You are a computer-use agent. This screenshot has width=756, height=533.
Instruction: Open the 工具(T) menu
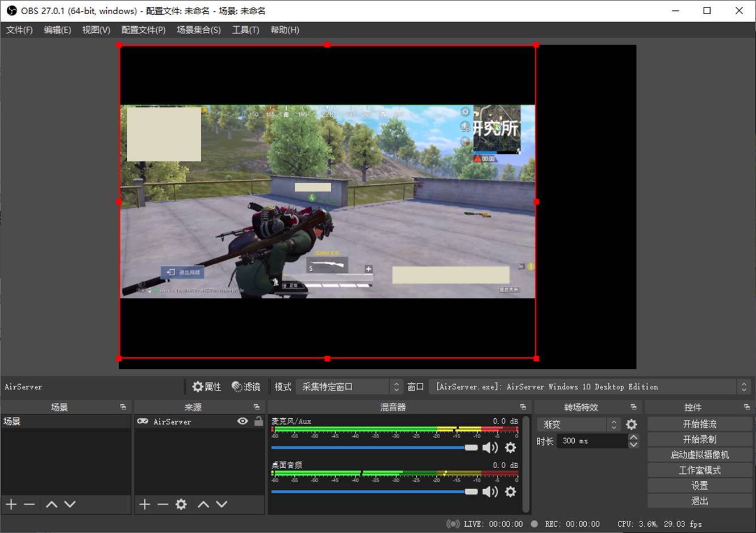pos(245,30)
